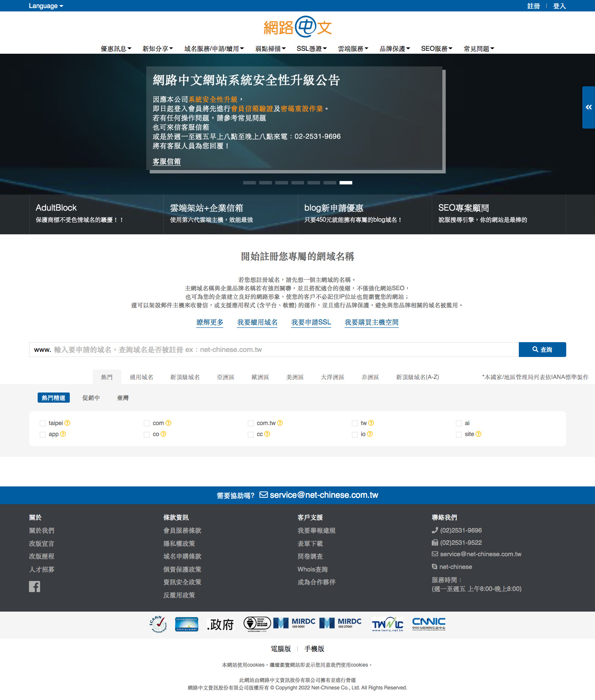Click the TWNIC logo

click(x=387, y=624)
